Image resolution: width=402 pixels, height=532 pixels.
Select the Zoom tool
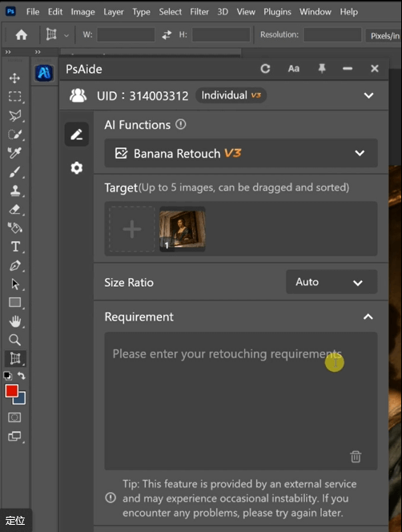[14, 340]
